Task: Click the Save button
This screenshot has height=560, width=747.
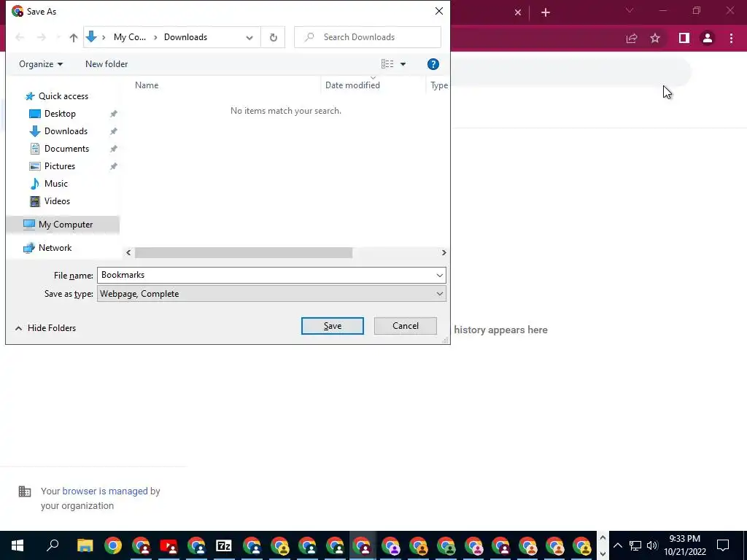Action: [x=333, y=326]
